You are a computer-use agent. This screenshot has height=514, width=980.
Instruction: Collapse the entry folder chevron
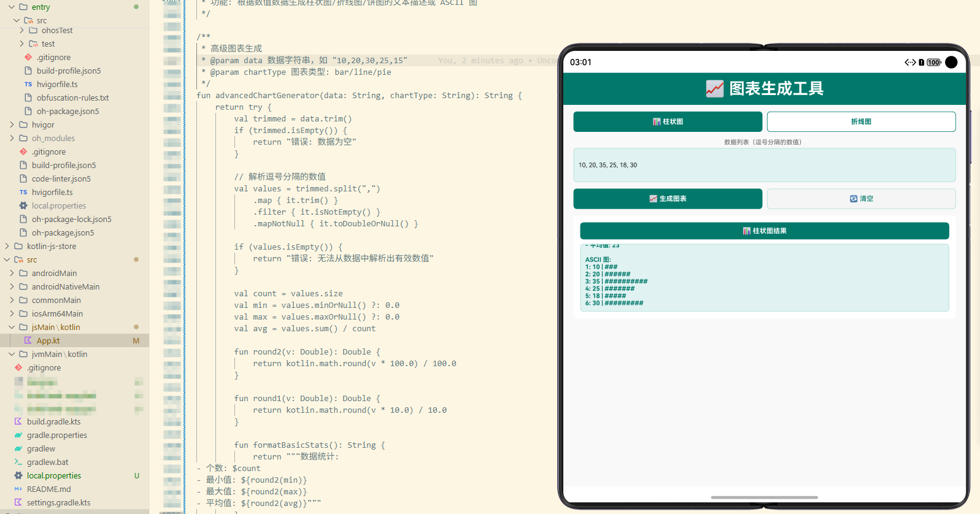(x=12, y=7)
